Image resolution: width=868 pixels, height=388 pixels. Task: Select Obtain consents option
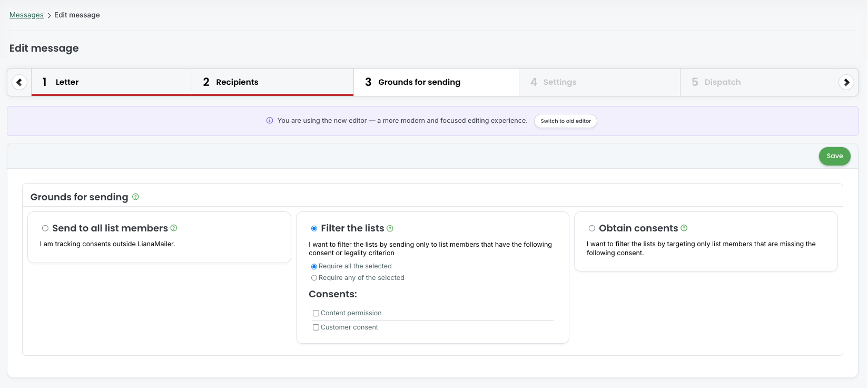pos(592,228)
